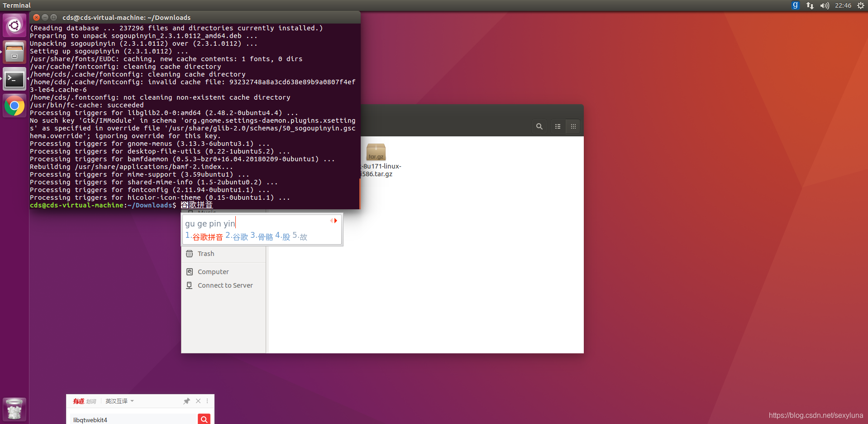The image size is (868, 424).
Task: Open the Ubuntu Dash search launcher
Action: click(14, 25)
